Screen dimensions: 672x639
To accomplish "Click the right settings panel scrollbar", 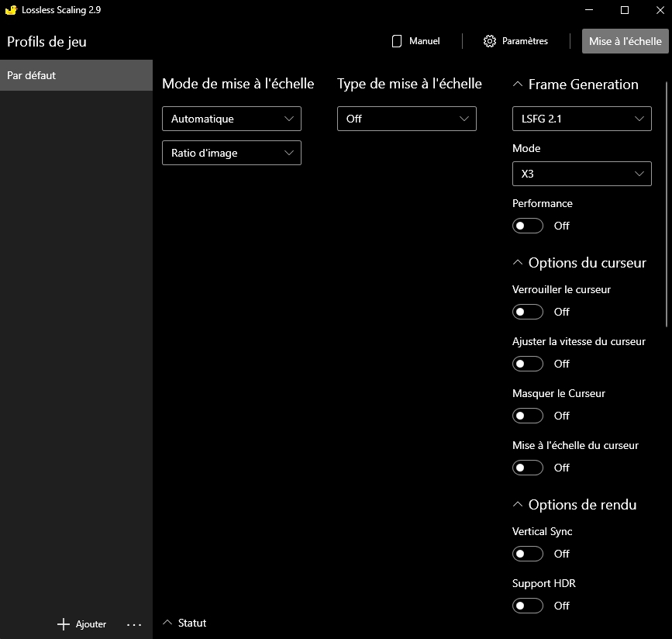I will 667,202.
